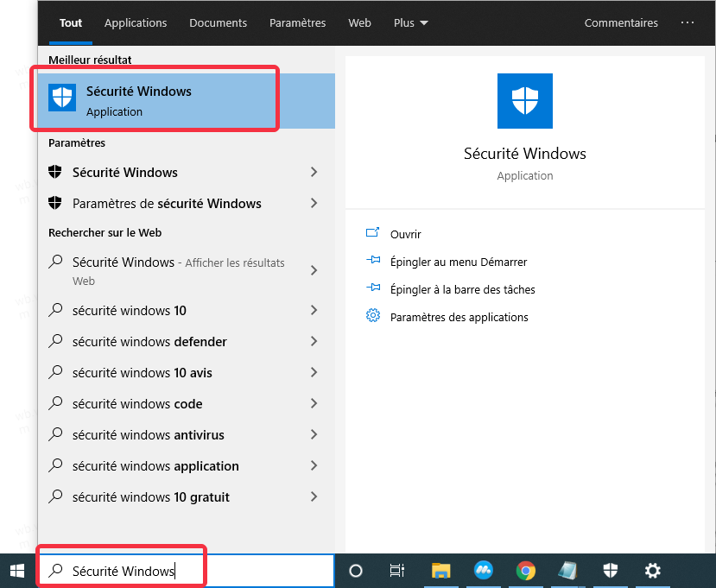
Task: Launch File Explorer from taskbar
Action: (441, 571)
